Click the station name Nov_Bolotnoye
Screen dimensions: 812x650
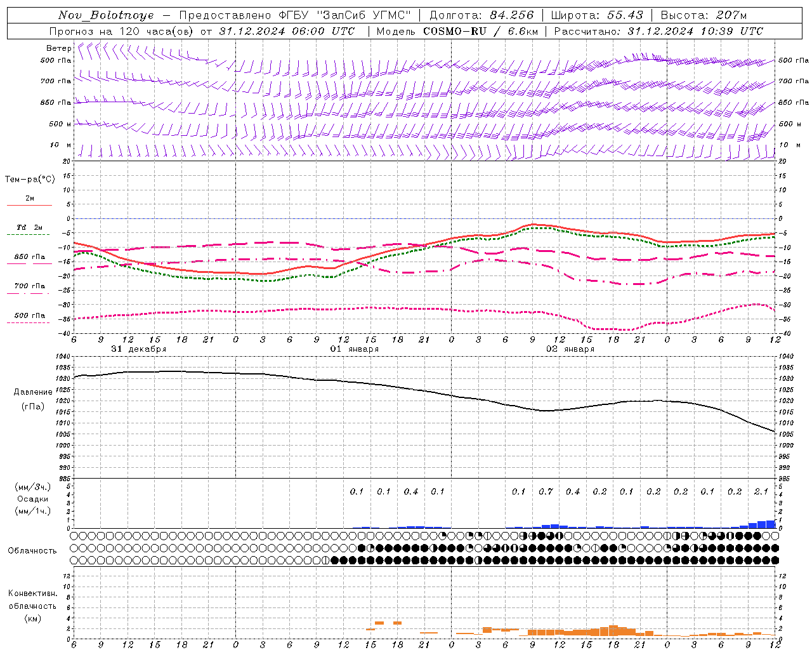[x=106, y=15]
